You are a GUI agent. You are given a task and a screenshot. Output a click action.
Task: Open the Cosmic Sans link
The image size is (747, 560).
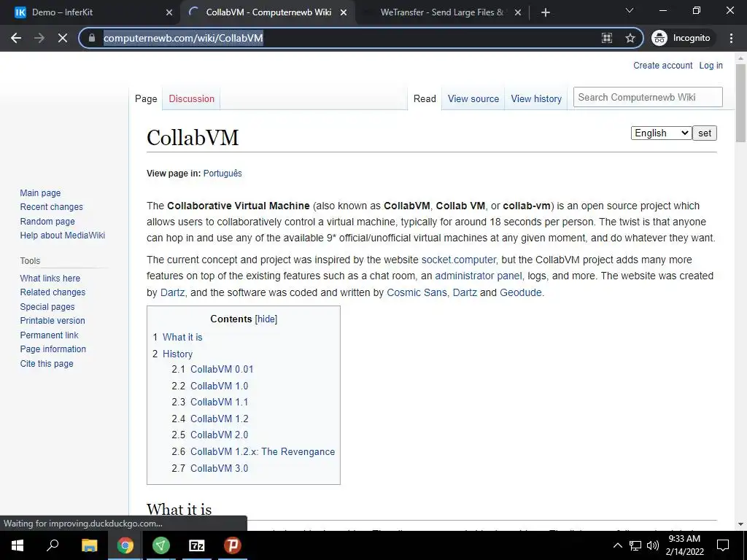click(x=417, y=292)
